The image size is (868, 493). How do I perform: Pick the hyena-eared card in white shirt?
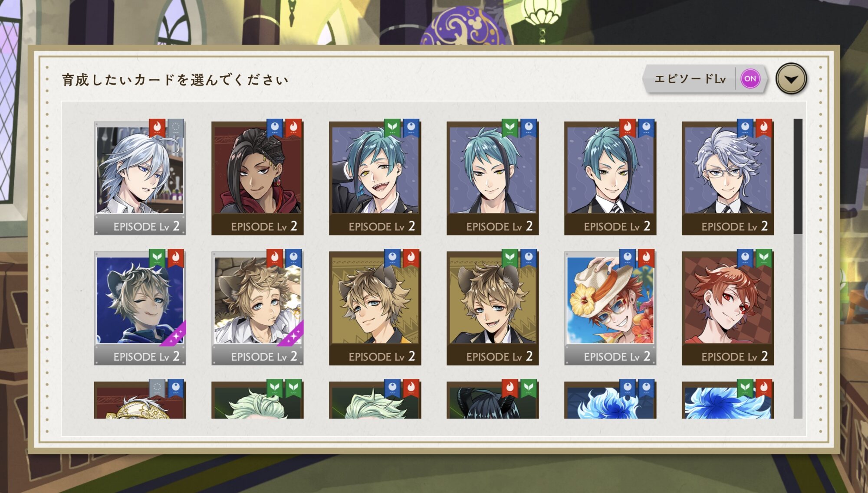(257, 308)
